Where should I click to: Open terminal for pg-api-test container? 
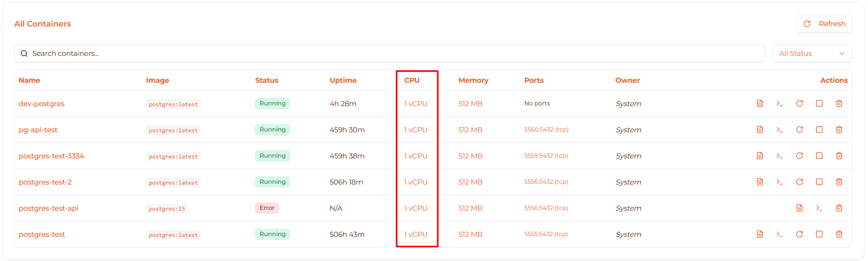tap(779, 130)
